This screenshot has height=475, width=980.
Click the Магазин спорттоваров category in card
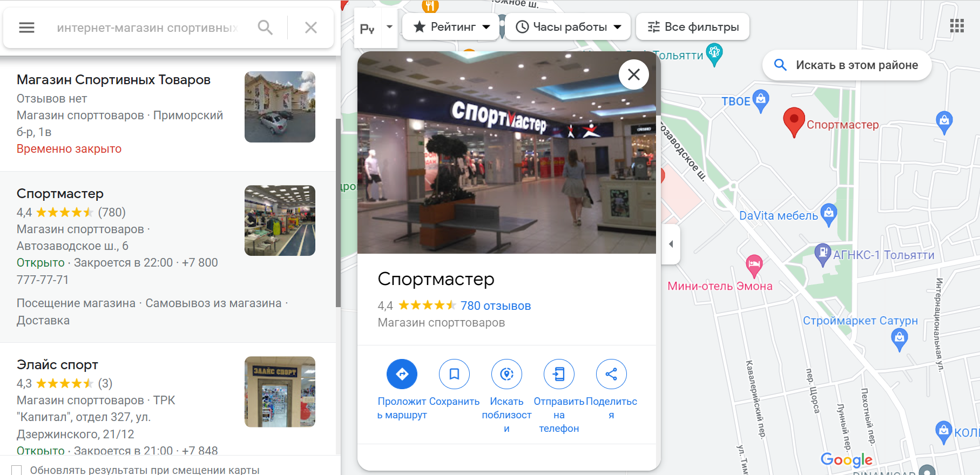pos(442,323)
